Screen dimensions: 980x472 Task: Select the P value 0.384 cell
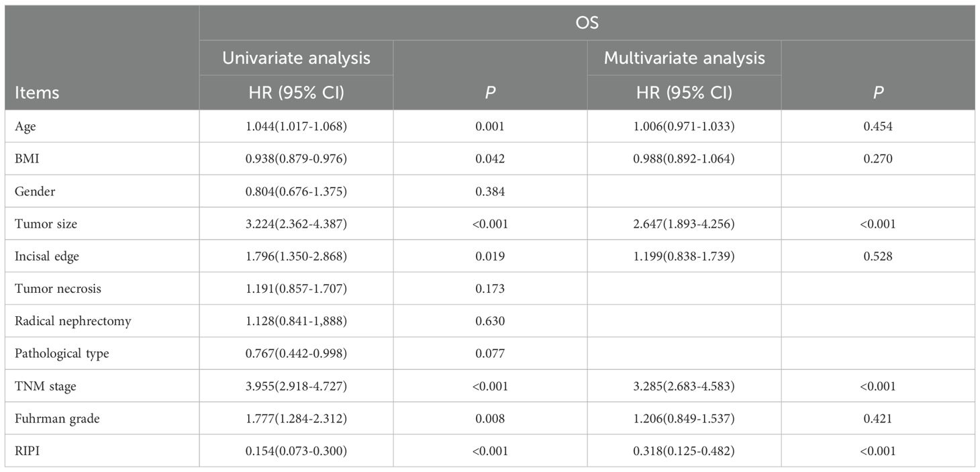[490, 191]
